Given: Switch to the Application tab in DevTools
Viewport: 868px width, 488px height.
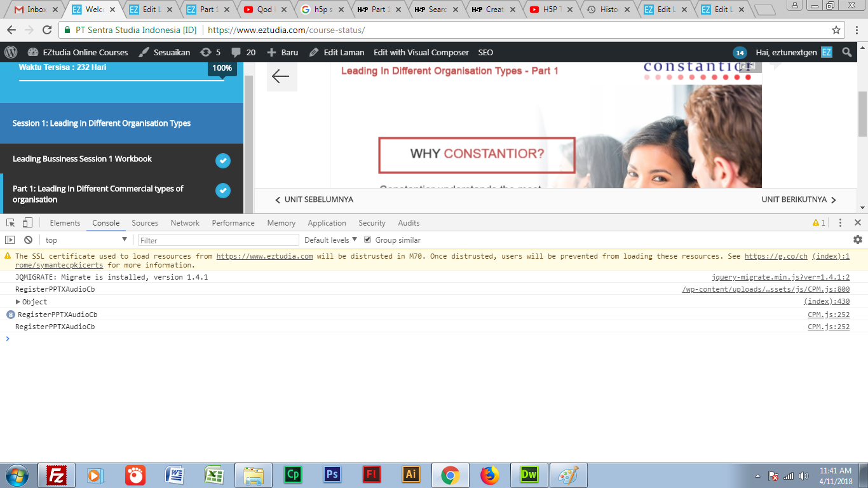Looking at the screenshot, I should point(327,223).
